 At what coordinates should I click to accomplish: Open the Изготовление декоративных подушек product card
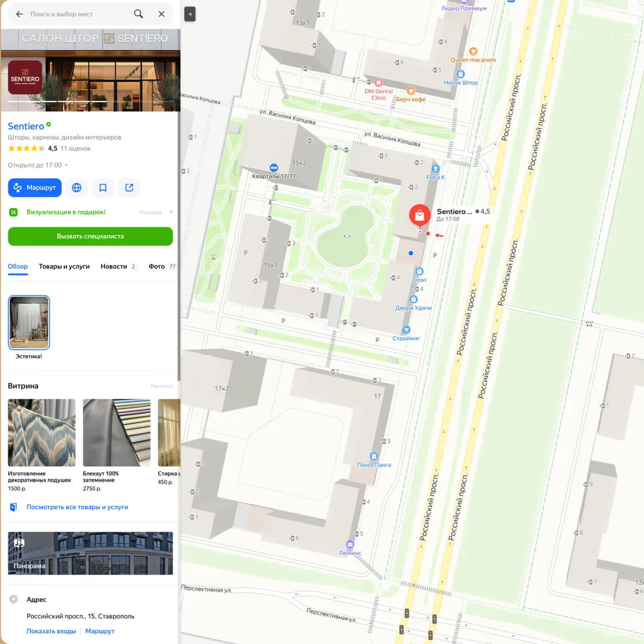(x=42, y=445)
